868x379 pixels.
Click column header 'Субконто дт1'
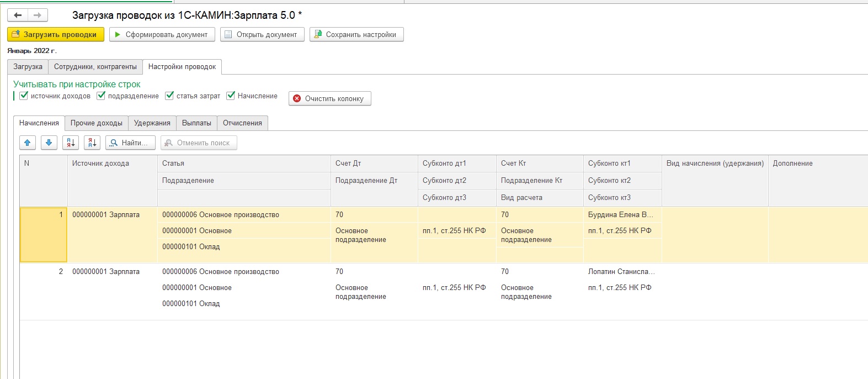point(457,164)
